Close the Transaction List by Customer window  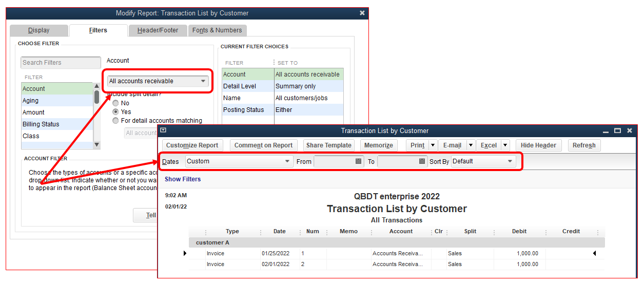tap(630, 131)
